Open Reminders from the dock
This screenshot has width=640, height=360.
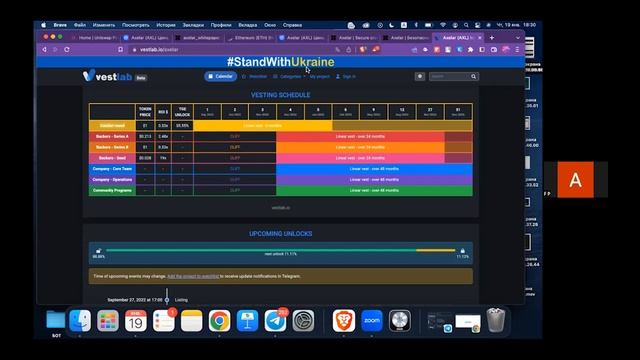[x=163, y=320]
